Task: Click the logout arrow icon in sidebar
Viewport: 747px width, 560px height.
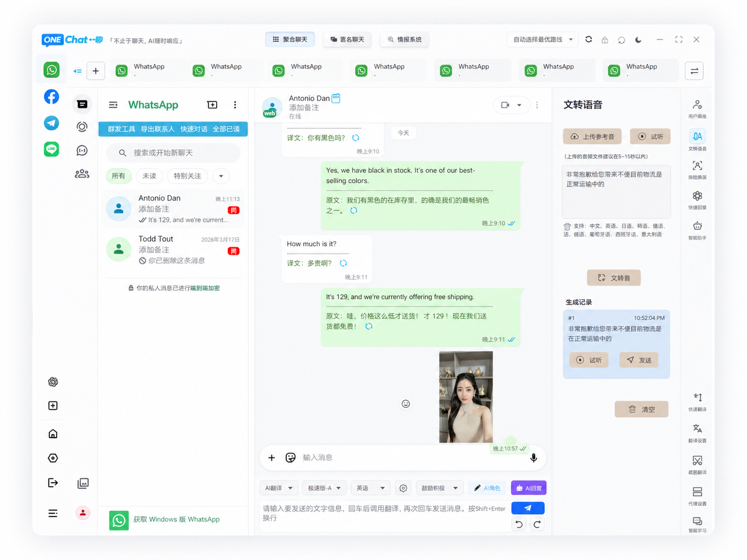Action: pos(53,483)
